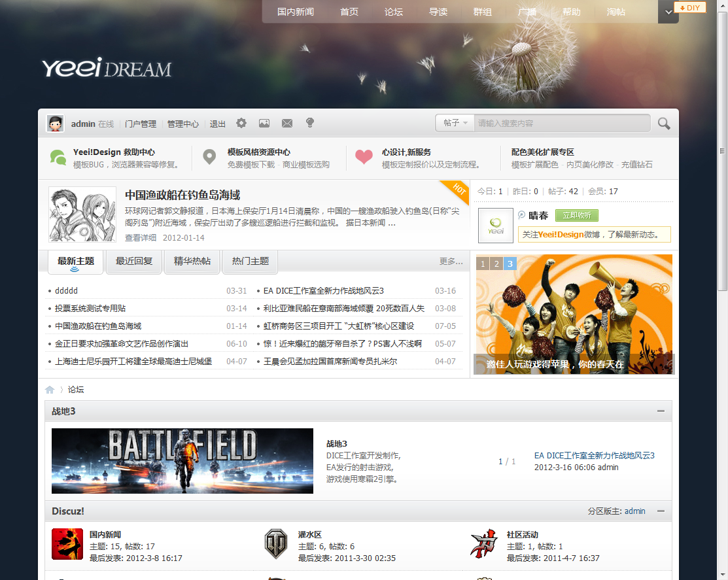Open the ddddd topic
The width and height of the screenshot is (728, 580).
click(67, 291)
